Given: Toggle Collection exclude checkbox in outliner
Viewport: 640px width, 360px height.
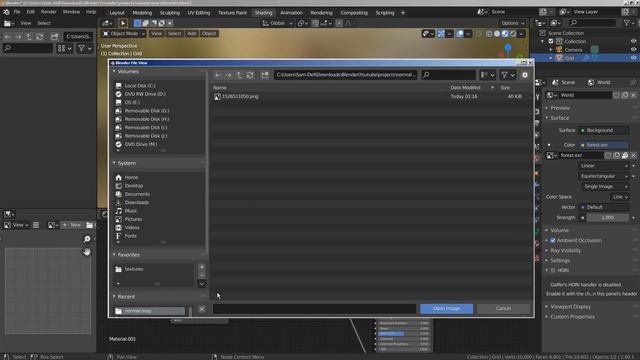Looking at the screenshot, I should (x=551, y=41).
